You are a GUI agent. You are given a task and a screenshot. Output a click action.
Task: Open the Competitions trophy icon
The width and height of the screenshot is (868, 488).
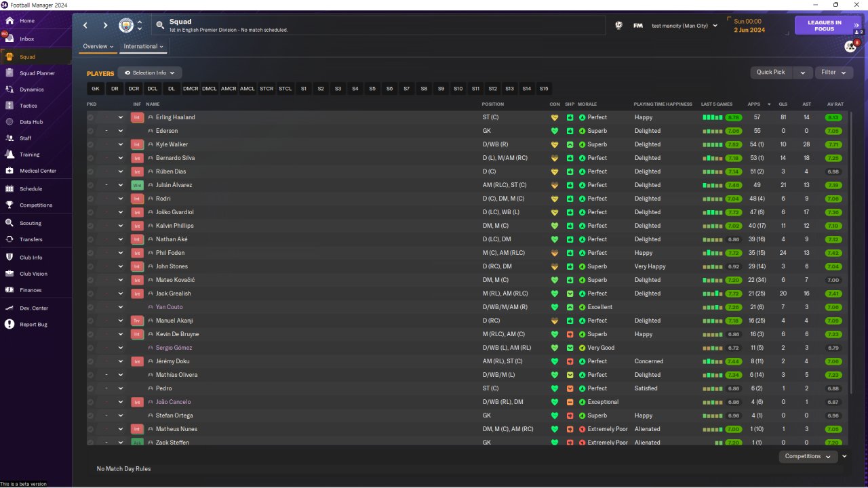pyautogui.click(x=9, y=205)
